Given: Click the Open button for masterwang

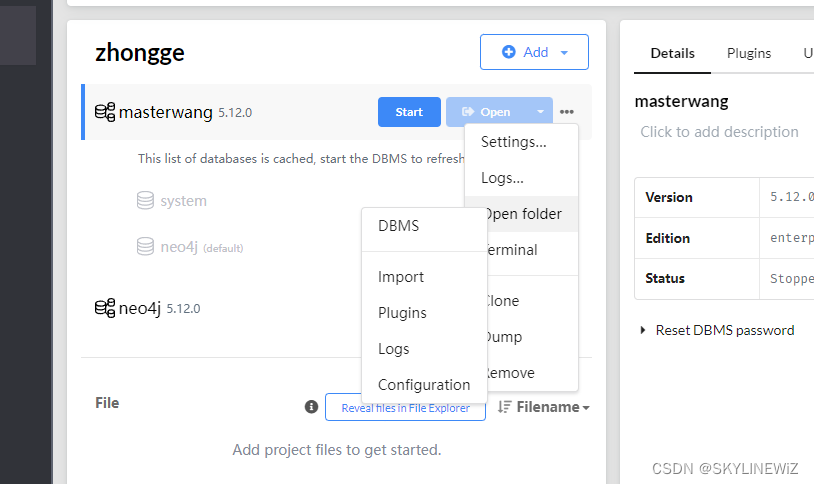Looking at the screenshot, I should pyautogui.click(x=486, y=112).
